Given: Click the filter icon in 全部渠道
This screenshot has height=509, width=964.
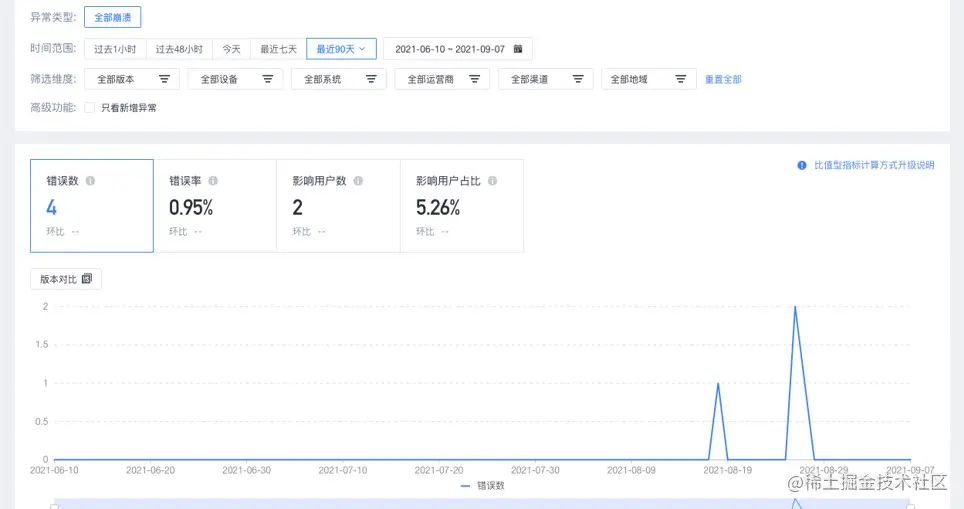Looking at the screenshot, I should pos(578,79).
